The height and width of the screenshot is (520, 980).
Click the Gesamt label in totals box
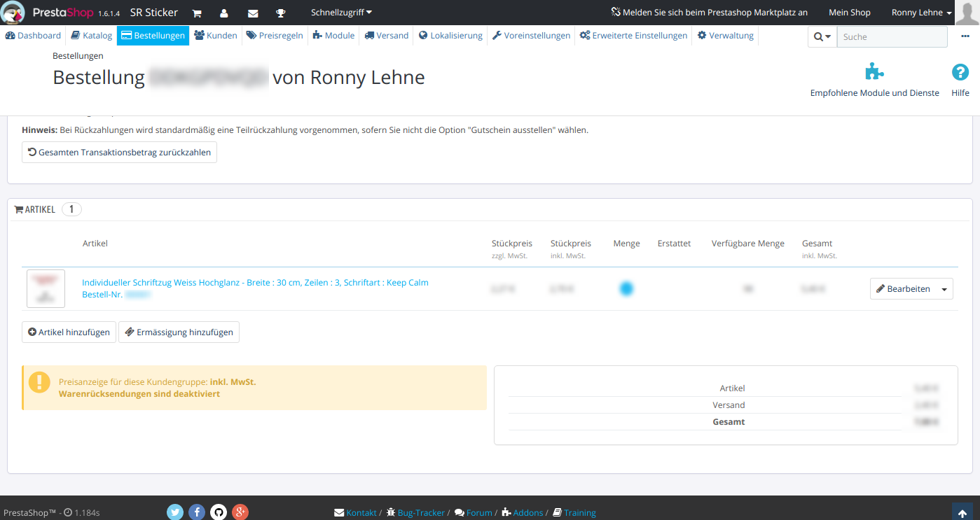click(x=729, y=422)
